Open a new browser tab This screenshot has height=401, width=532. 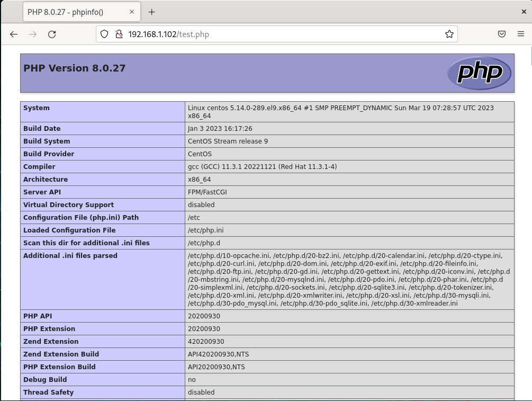tap(152, 12)
